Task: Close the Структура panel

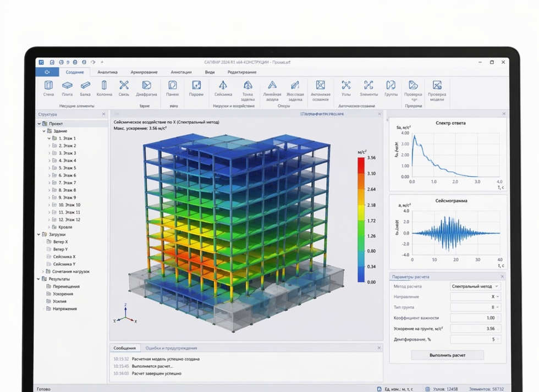Action: [104, 114]
